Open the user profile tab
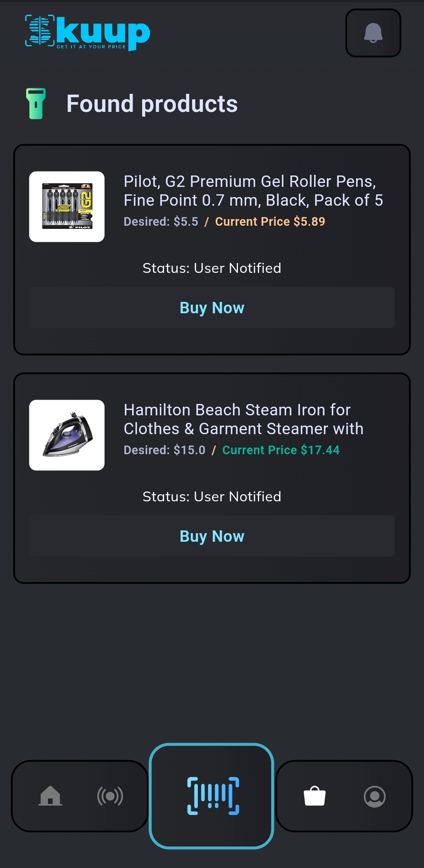This screenshot has width=424, height=868. (375, 796)
